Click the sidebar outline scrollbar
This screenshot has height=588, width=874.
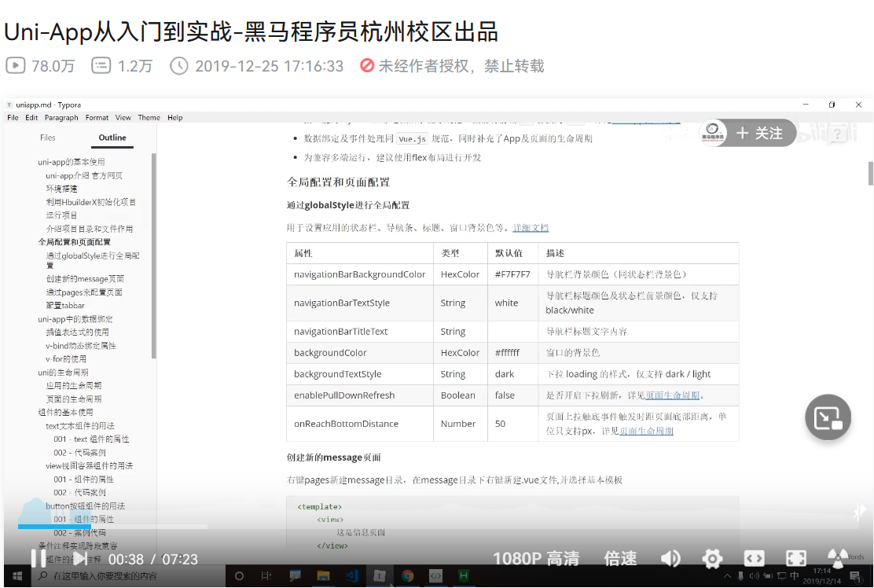click(153, 255)
